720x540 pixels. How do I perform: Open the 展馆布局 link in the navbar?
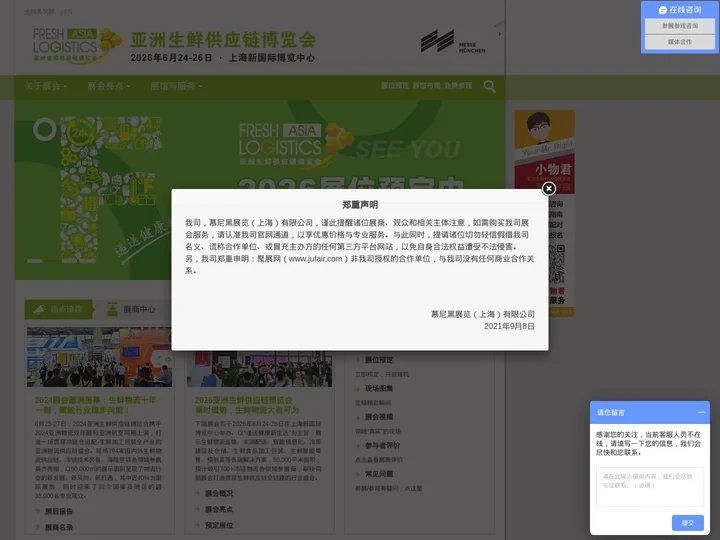[426, 86]
